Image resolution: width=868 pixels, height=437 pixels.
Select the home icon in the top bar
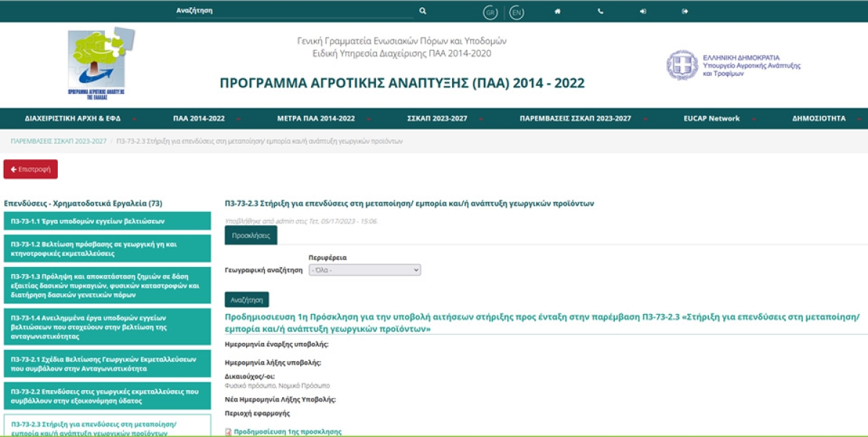558,9
